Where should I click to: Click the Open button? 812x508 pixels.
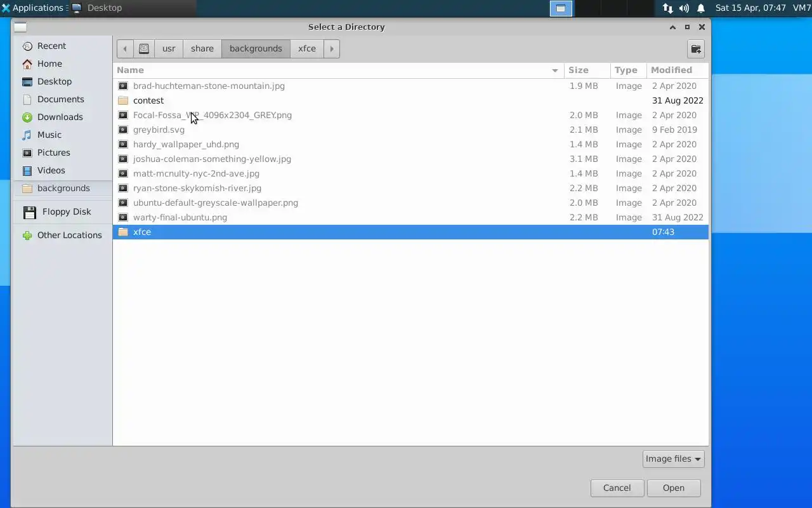coord(674,488)
